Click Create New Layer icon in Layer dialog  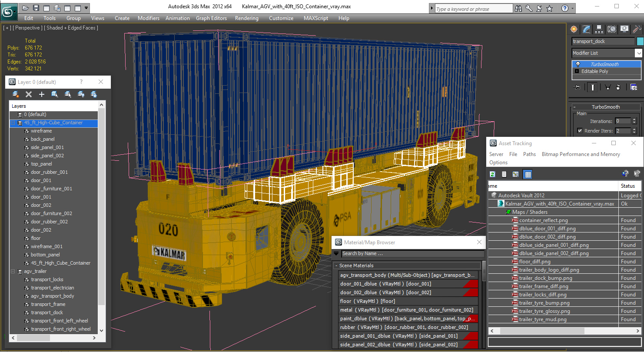(x=16, y=94)
